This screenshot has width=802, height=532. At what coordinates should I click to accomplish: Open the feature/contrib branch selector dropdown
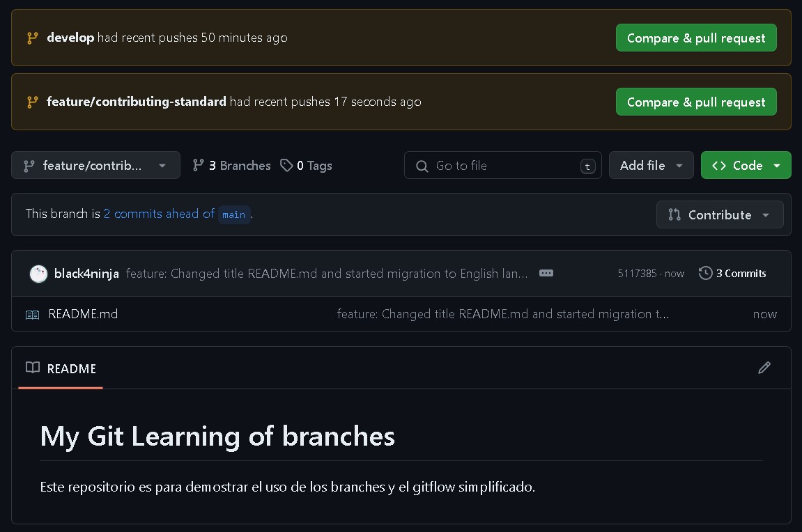tap(95, 166)
